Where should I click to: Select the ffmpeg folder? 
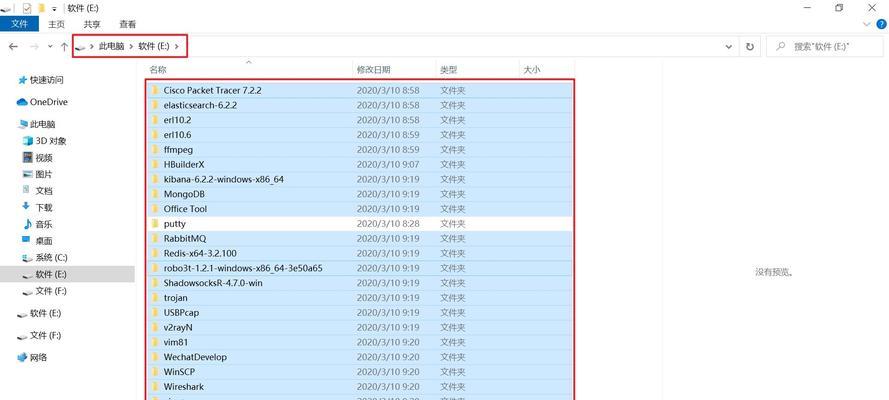[x=361, y=150]
